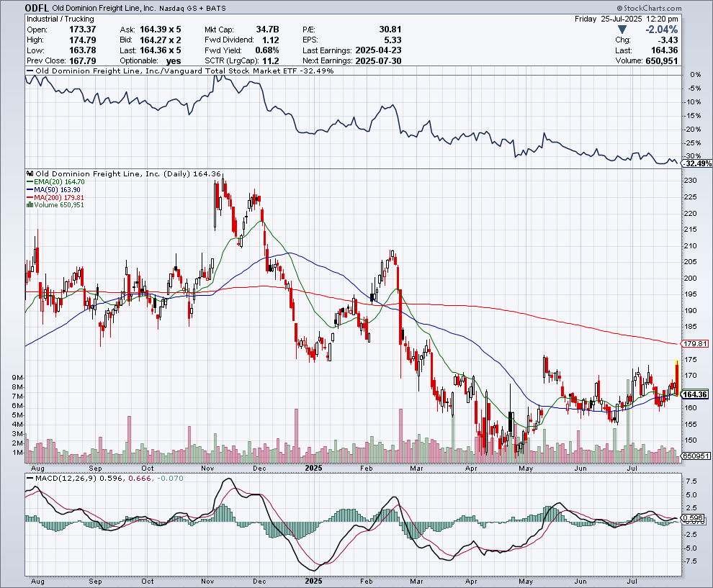This screenshot has width=713, height=588.
Task: Click the Prev Close value 167.79
Action: 82,61
